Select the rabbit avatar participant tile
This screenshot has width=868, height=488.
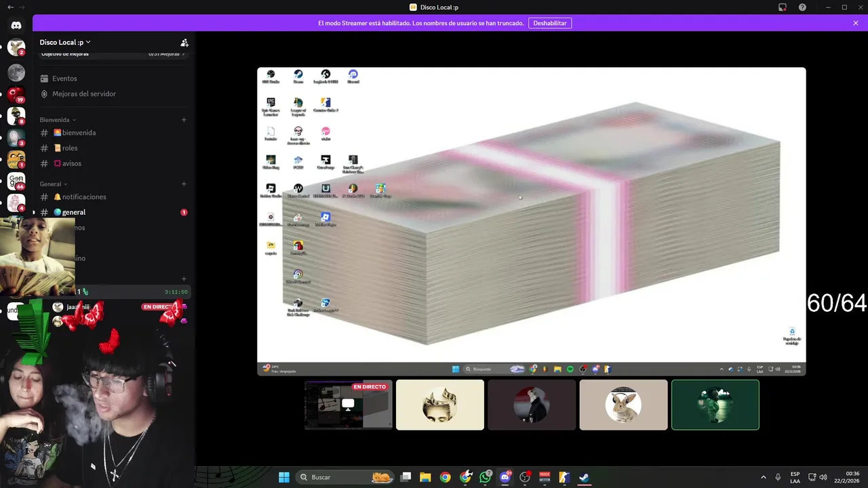pyautogui.click(x=623, y=405)
